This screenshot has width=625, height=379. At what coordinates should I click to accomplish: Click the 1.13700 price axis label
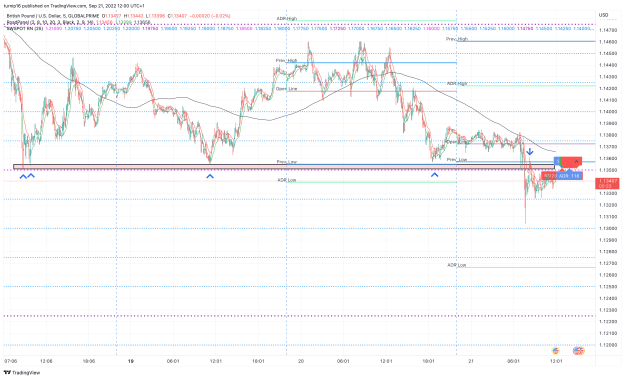click(609, 147)
